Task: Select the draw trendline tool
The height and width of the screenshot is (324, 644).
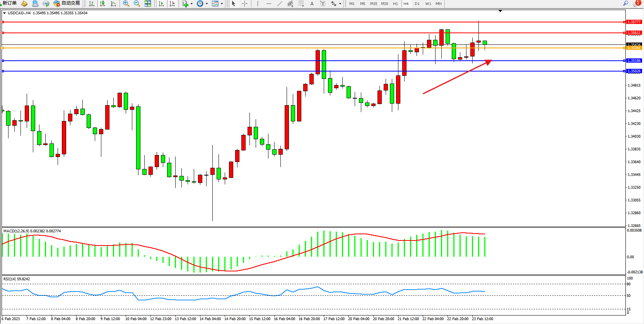Action: pyautogui.click(x=279, y=4)
